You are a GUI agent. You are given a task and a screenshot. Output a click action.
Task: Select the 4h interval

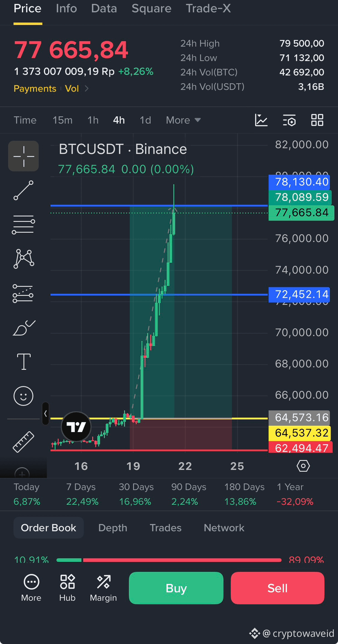point(119,120)
